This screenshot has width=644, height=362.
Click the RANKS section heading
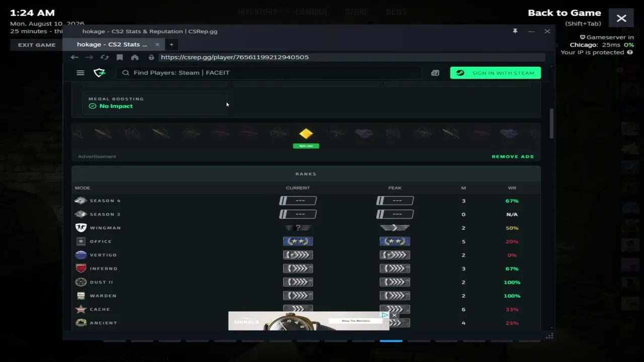click(306, 174)
